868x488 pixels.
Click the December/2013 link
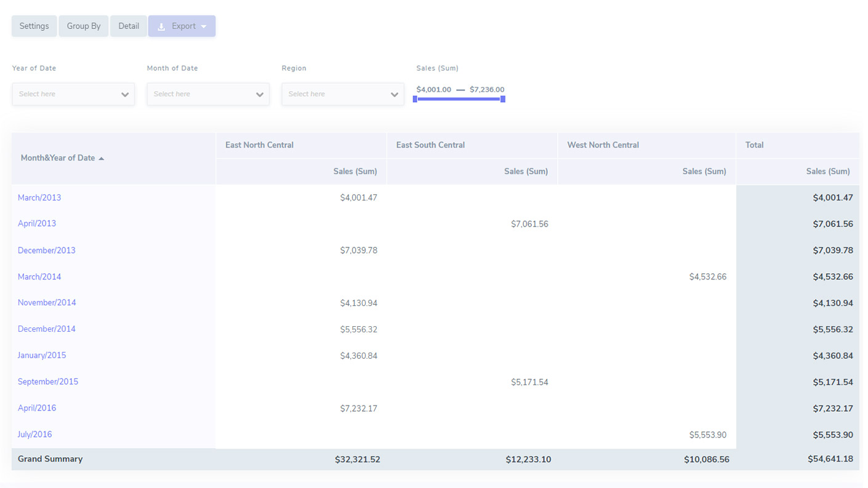(47, 250)
